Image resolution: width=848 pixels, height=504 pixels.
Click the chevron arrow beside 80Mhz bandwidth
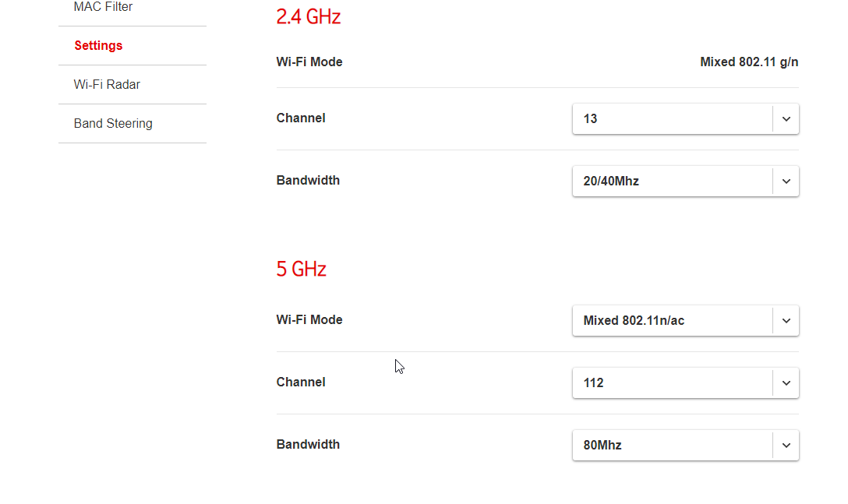(786, 446)
